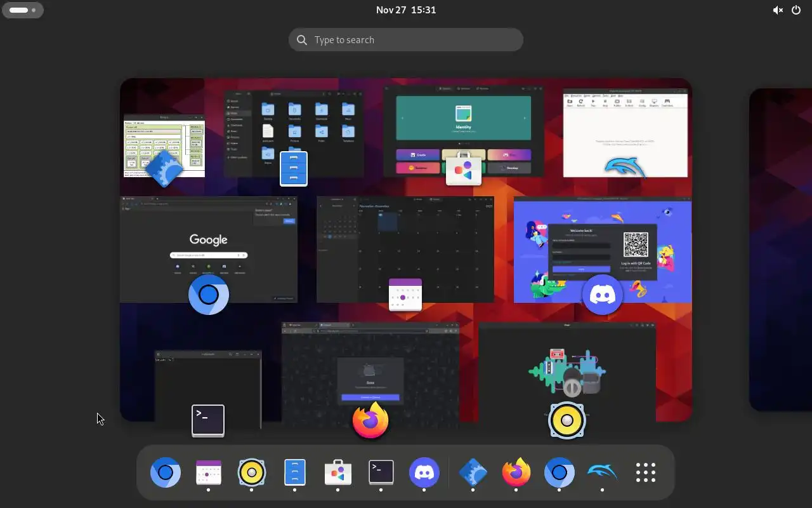The height and width of the screenshot is (508, 812).
Task: Open the yellow speaker music app in dock
Action: coord(252,473)
